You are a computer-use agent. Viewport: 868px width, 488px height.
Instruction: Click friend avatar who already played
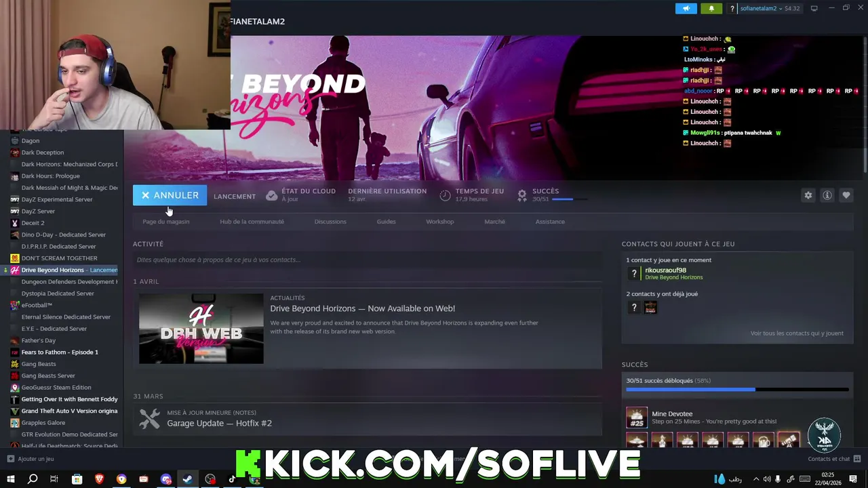[650, 308]
